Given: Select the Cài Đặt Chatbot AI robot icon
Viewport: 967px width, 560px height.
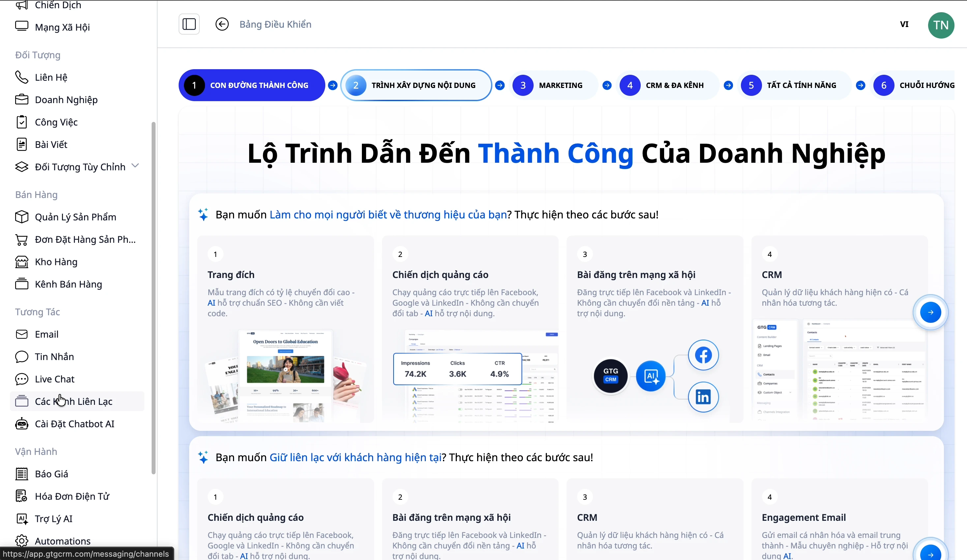Looking at the screenshot, I should [22, 424].
